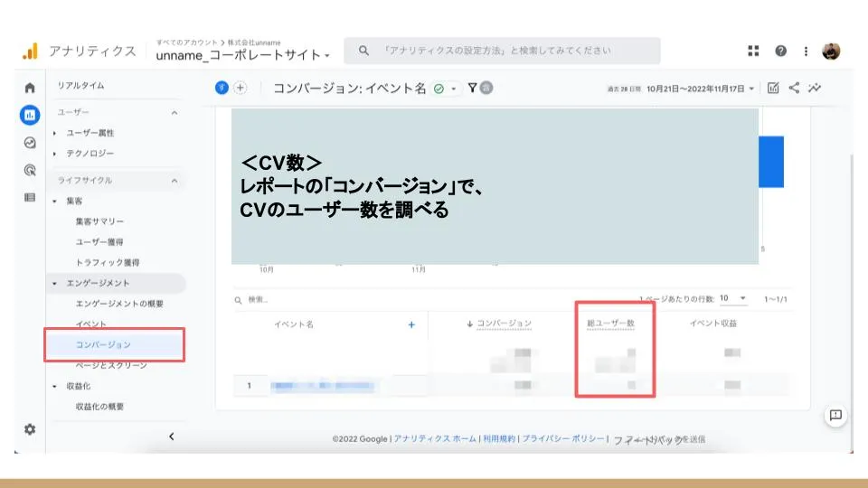Sort by the コンバージョン column header
868x488 pixels.
point(504,324)
